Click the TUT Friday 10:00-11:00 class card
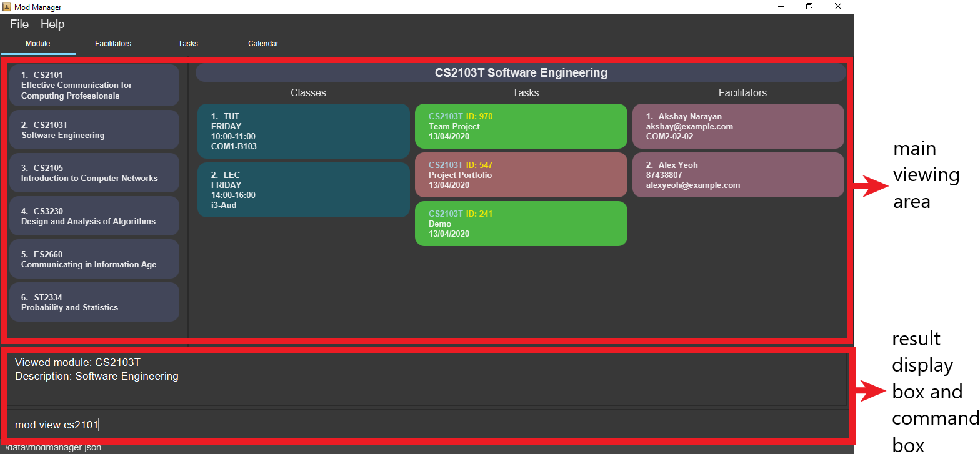The image size is (980, 454). pos(304,131)
